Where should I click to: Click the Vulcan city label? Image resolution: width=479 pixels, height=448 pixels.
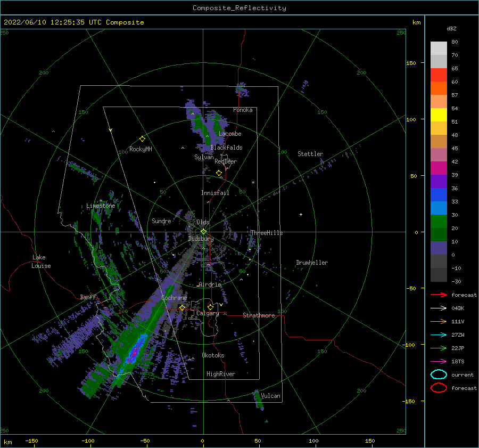coord(270,396)
